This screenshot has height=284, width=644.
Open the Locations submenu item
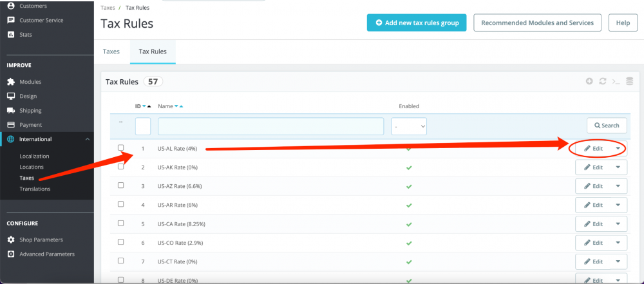pos(31,167)
